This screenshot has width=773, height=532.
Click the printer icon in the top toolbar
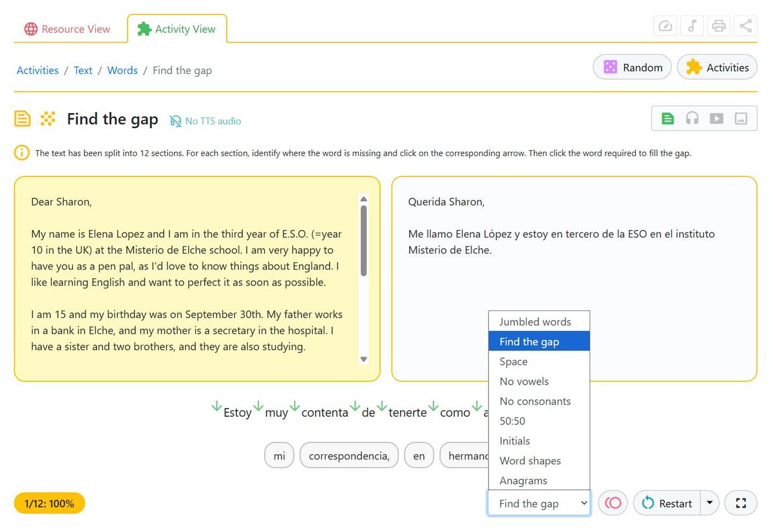tap(718, 26)
